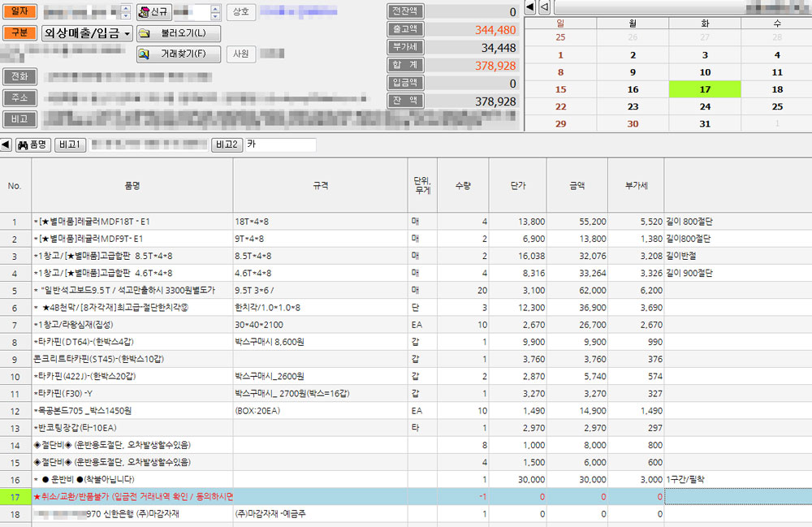Open the folder icon on 불러오기(L)

coord(143,34)
